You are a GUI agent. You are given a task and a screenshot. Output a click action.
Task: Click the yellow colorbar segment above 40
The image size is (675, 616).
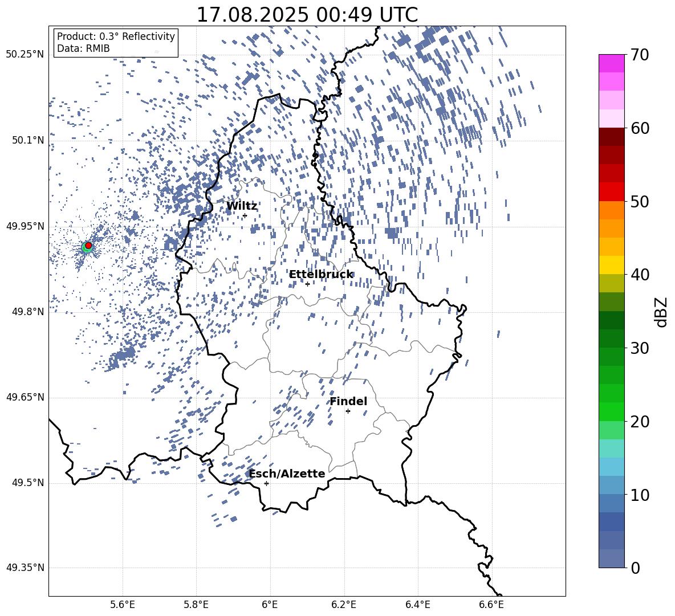[612, 265]
